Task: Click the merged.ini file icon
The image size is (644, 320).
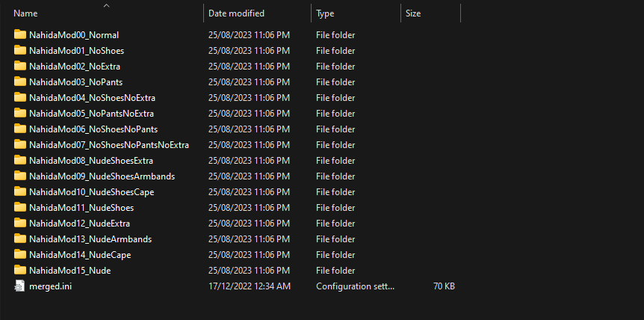Action: [x=20, y=286]
